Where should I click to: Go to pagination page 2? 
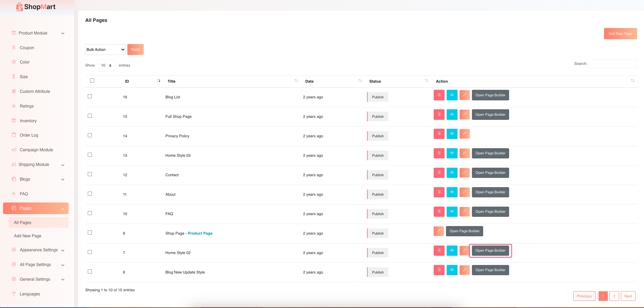pos(614,296)
